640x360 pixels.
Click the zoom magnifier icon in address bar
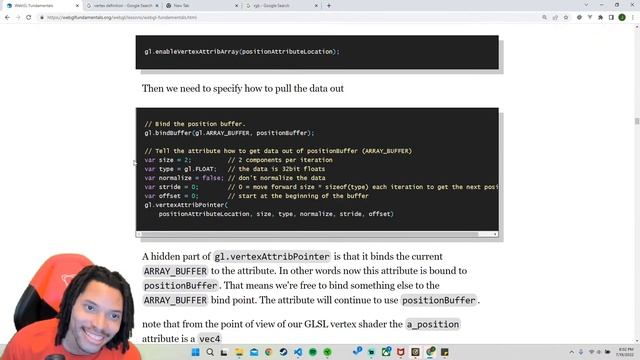point(544,18)
